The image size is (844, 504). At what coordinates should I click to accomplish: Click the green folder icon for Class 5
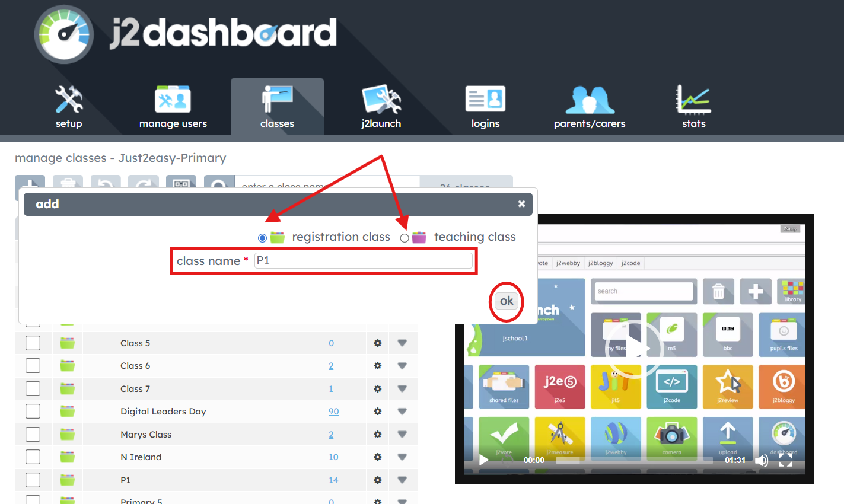click(68, 343)
